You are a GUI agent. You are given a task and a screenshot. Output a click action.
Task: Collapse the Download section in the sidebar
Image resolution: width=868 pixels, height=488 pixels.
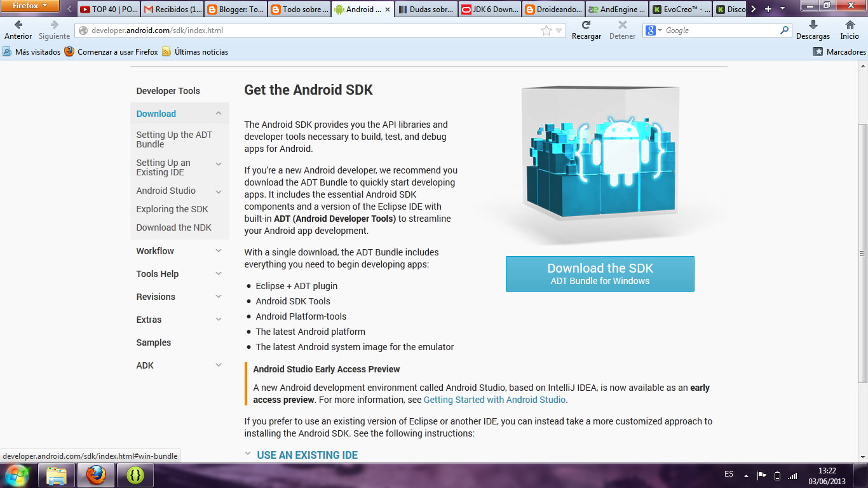pos(219,113)
